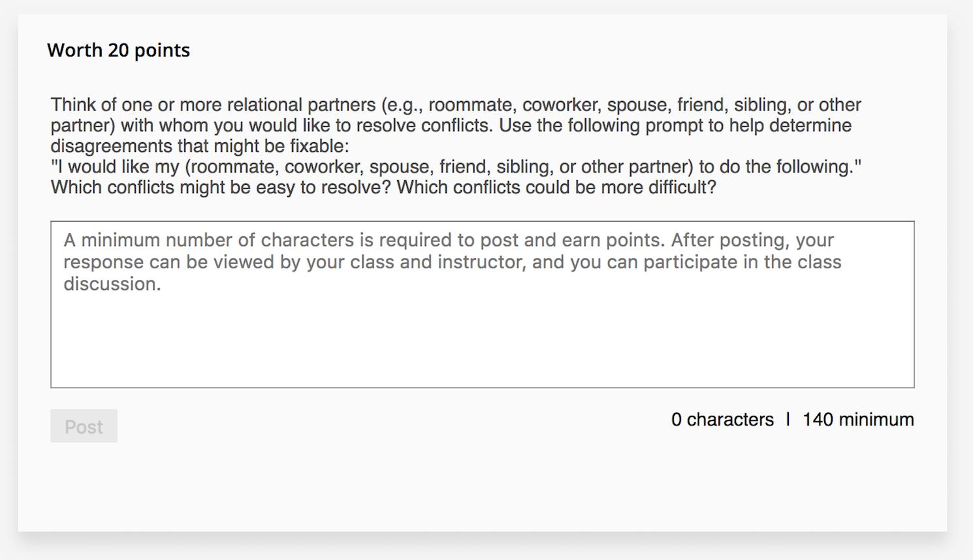
Task: Click the divider bar between character counts
Action: coord(788,419)
